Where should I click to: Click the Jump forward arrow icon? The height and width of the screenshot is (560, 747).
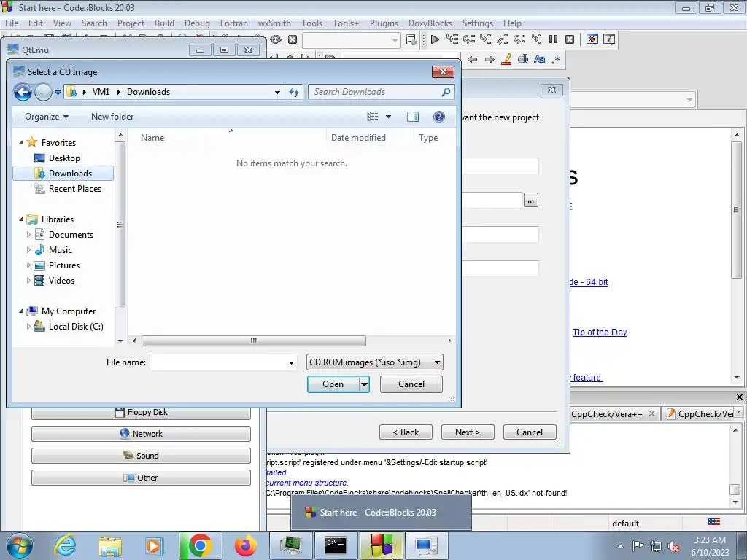489,59
